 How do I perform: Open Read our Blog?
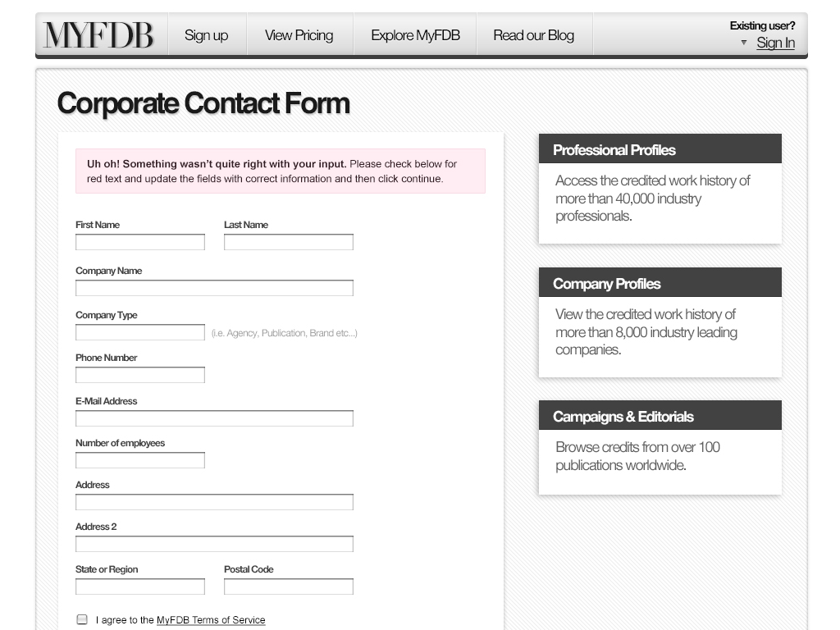coord(533,35)
